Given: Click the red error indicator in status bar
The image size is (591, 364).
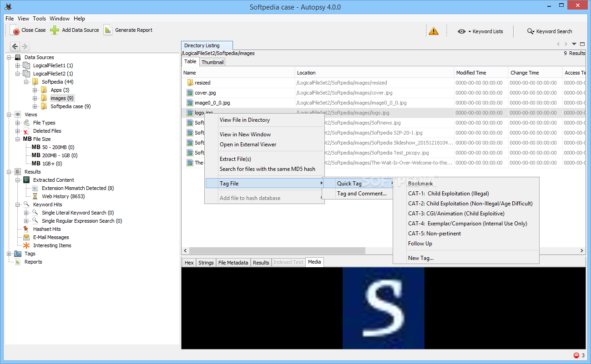Looking at the screenshot, I should tap(576, 355).
